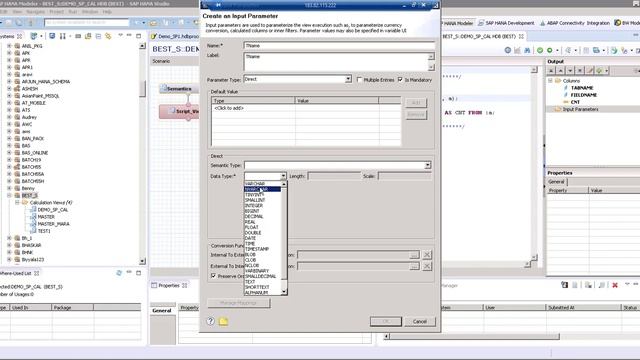Pick DATE from the data type list
The image size is (640, 360).
click(250, 238)
